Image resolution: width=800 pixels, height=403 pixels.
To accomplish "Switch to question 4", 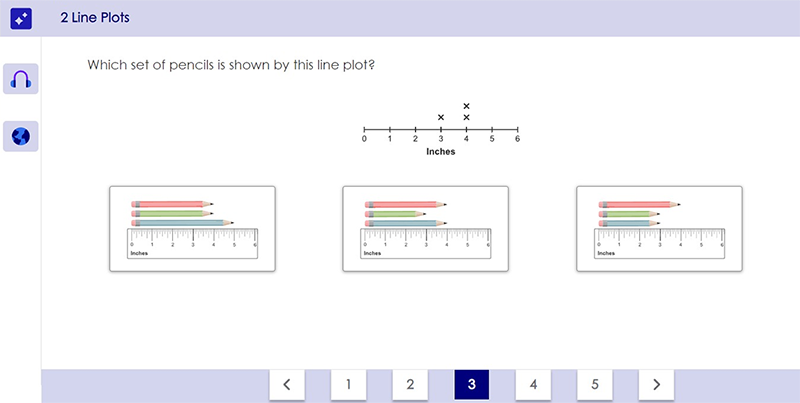I will [x=533, y=384].
